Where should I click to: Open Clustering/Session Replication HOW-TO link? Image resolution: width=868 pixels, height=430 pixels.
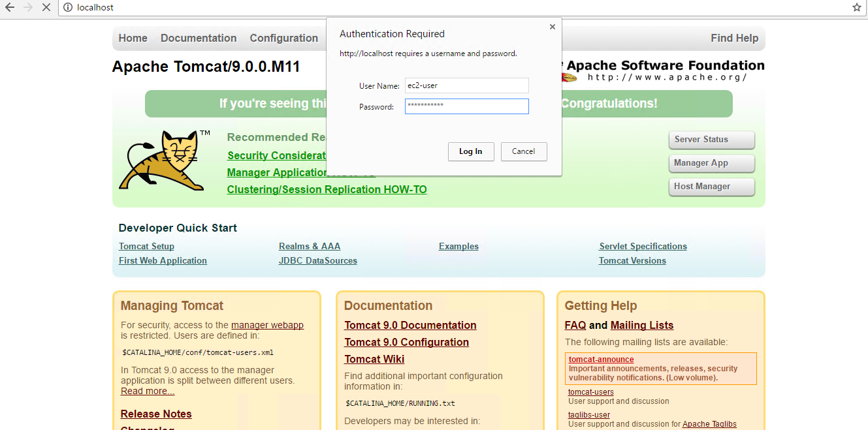click(327, 190)
